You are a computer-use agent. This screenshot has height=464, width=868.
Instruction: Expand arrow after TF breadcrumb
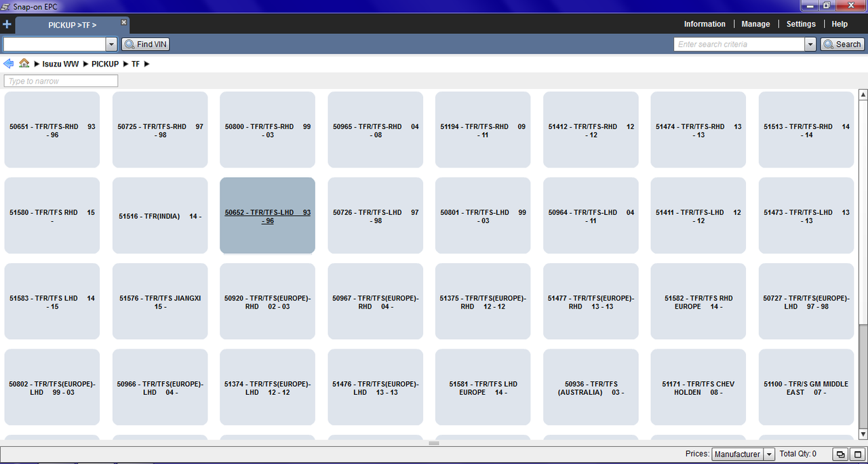click(x=146, y=64)
